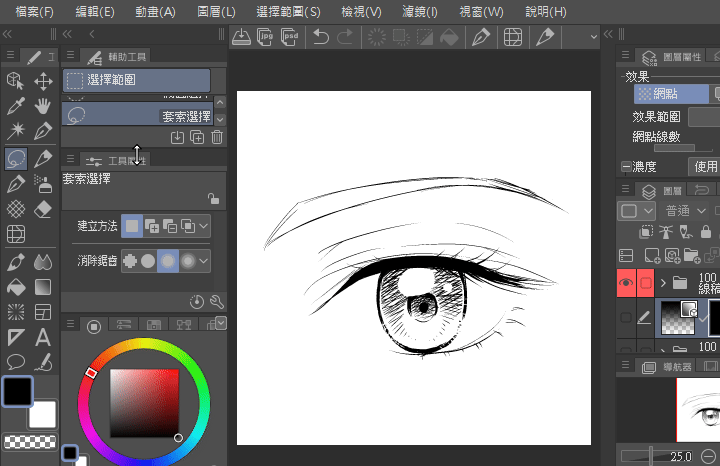Export as JPG from command bar

265,37
